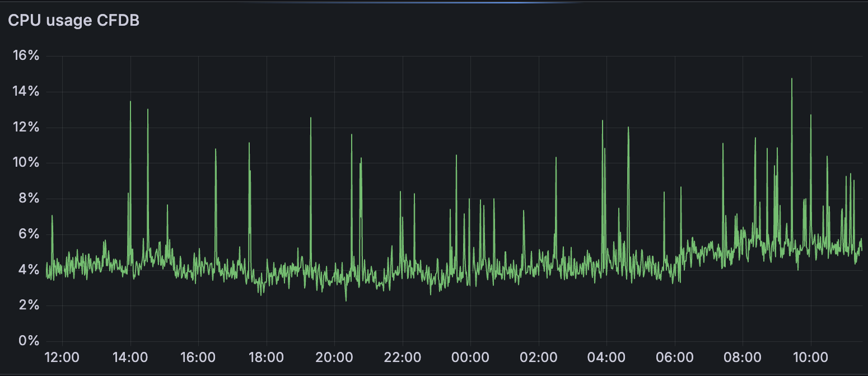Pick the 18:00 label on the x-axis
The image size is (868, 376).
[x=267, y=357]
